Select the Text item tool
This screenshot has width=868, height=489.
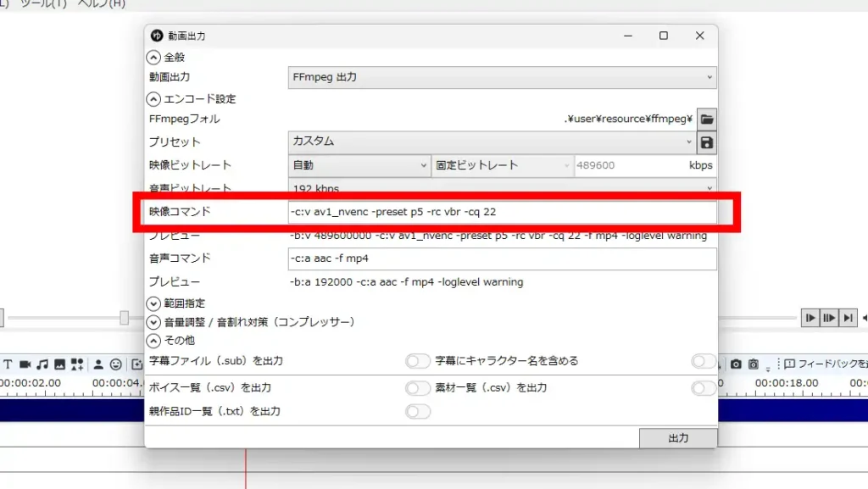(8, 364)
